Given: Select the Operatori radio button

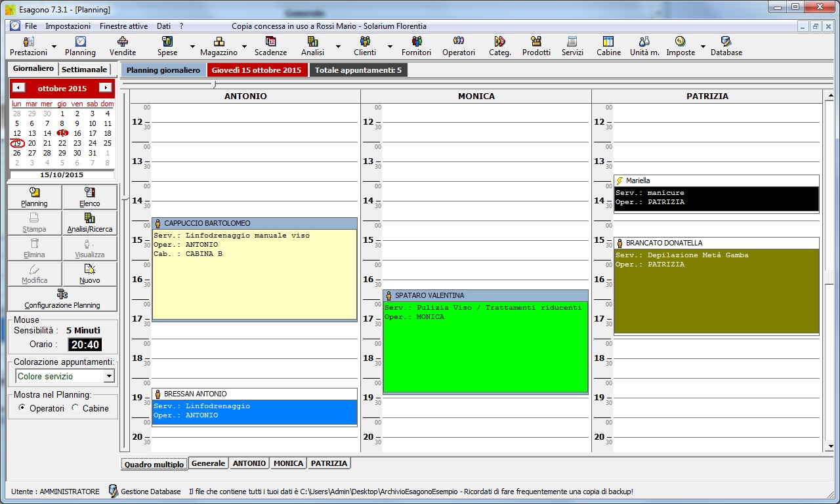Looking at the screenshot, I should tap(23, 408).
